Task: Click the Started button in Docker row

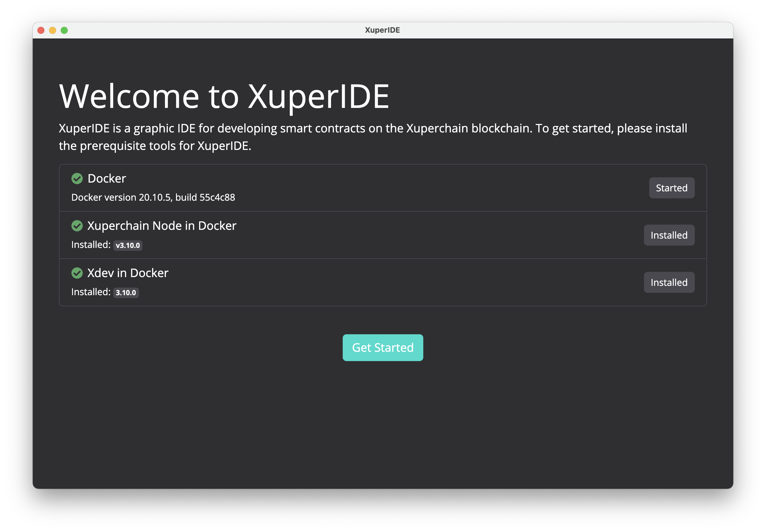Action: [x=671, y=188]
